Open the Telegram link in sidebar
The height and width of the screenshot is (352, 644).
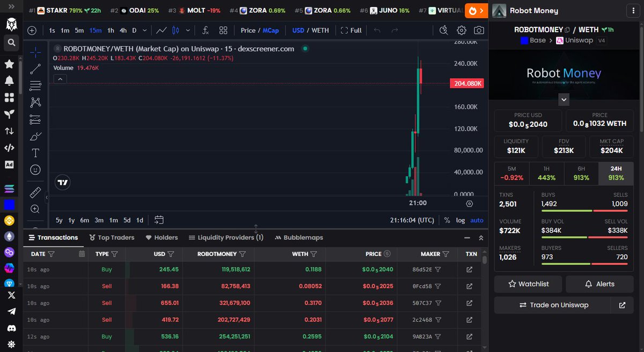pos(11,311)
